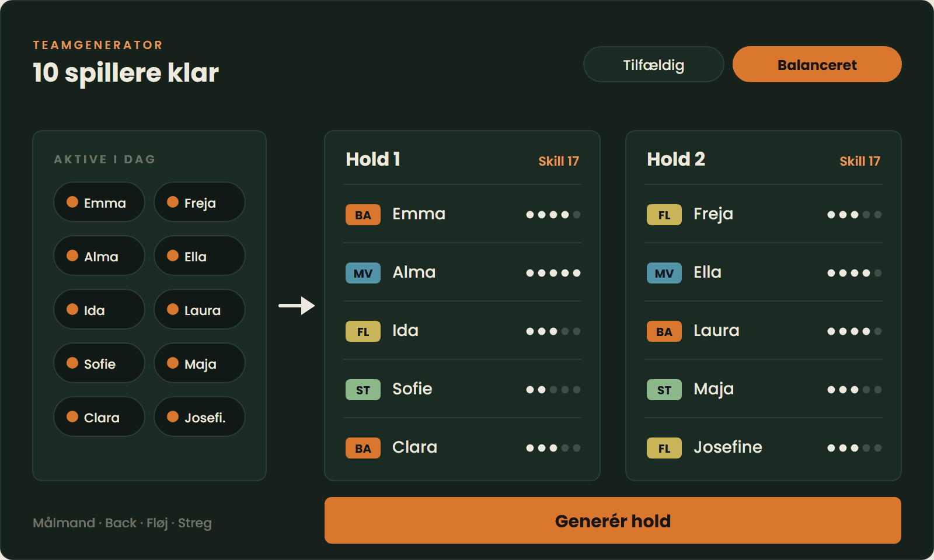Click Laura's BA position badge
This screenshot has height=560, width=934.
[x=664, y=331]
